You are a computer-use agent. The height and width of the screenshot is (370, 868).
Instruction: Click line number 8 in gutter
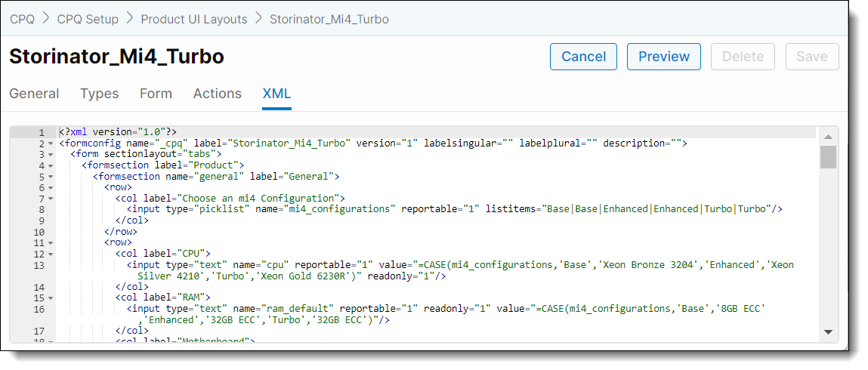42,210
